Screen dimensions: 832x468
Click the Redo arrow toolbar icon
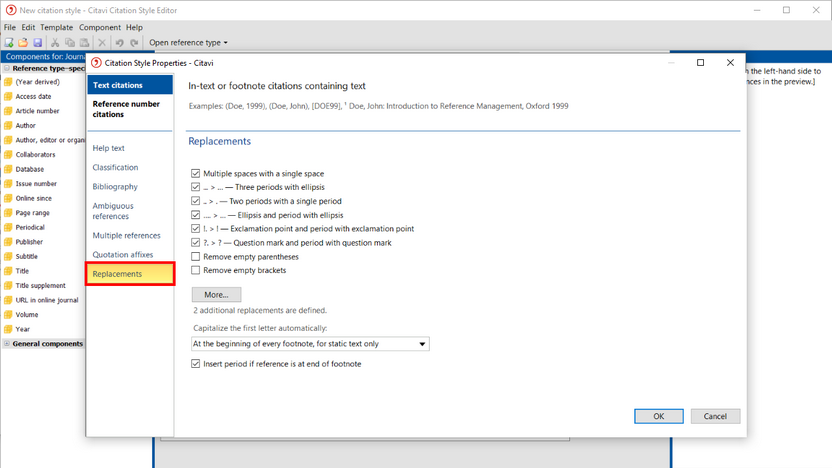pos(134,42)
